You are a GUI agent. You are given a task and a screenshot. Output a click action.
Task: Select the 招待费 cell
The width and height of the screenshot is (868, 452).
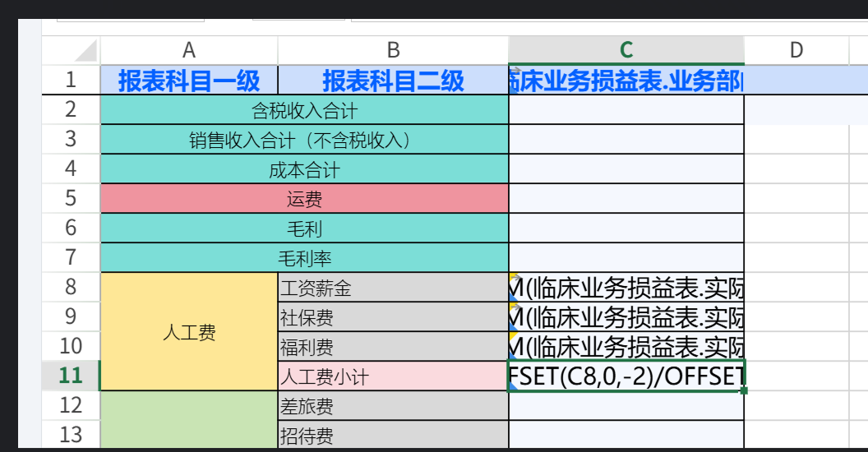[x=393, y=436]
